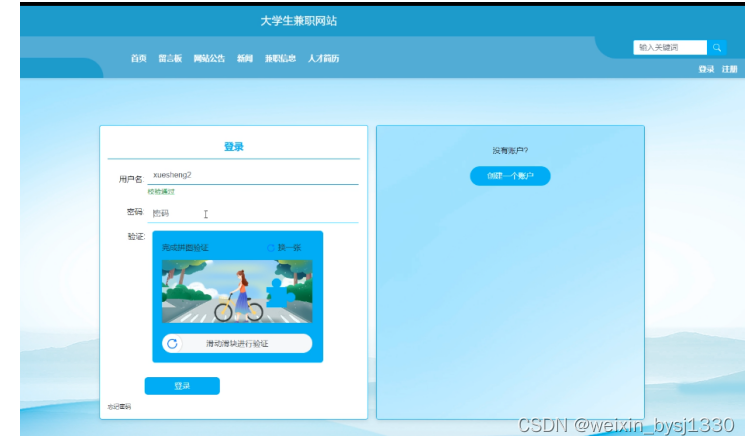Click the 登录 link in header

pos(706,69)
